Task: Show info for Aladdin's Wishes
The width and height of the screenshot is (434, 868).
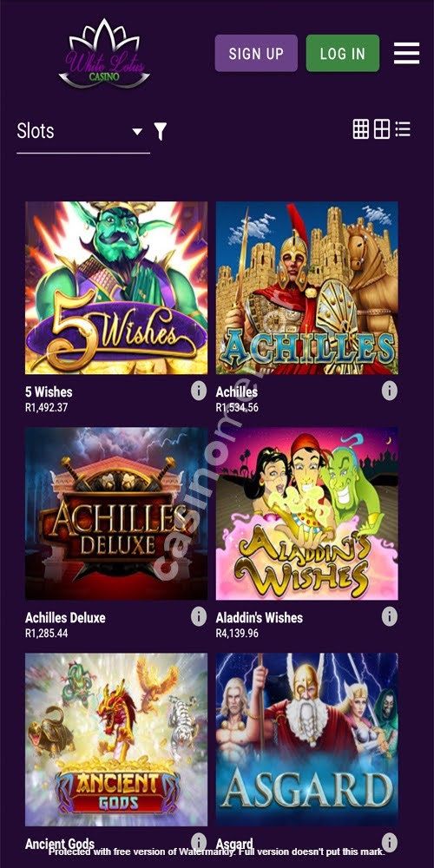Action: click(x=390, y=616)
